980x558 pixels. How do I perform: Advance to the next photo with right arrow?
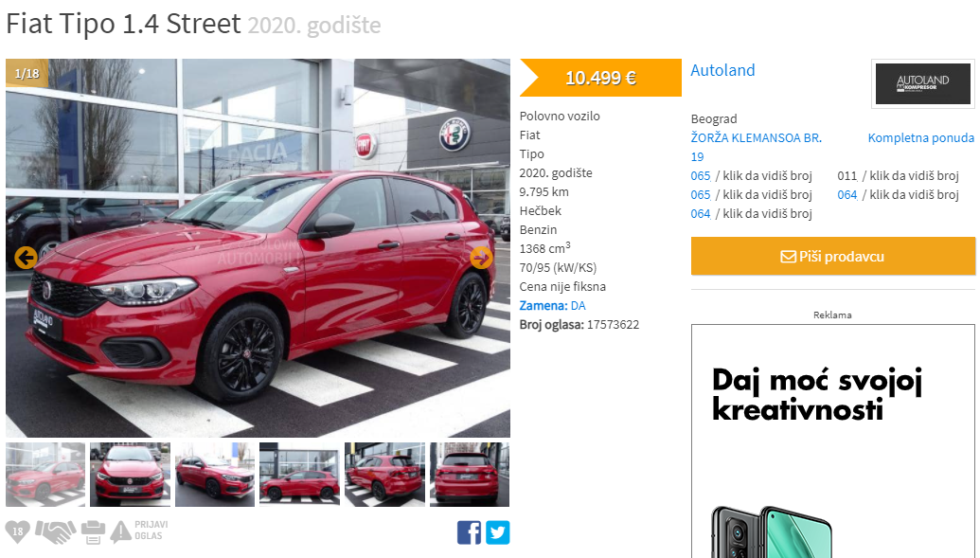coord(481,258)
